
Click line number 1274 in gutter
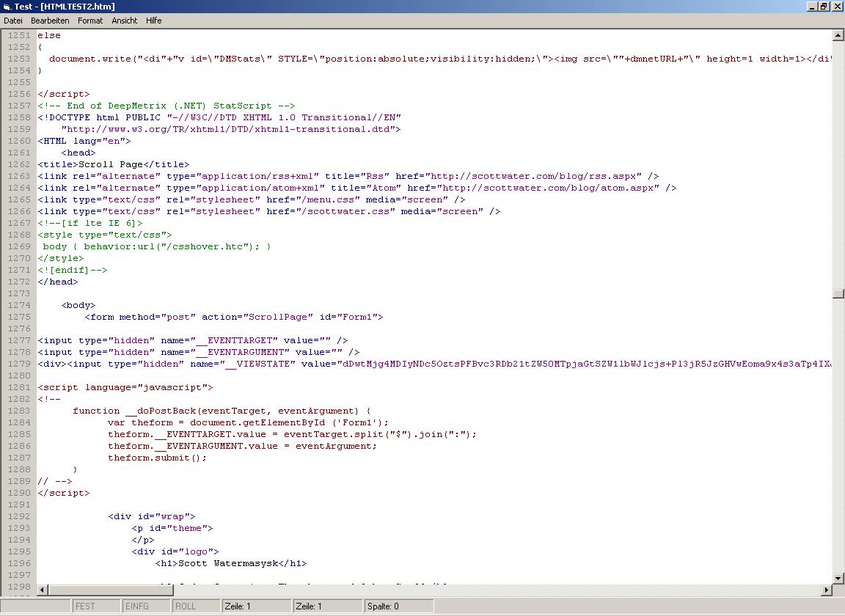click(19, 305)
